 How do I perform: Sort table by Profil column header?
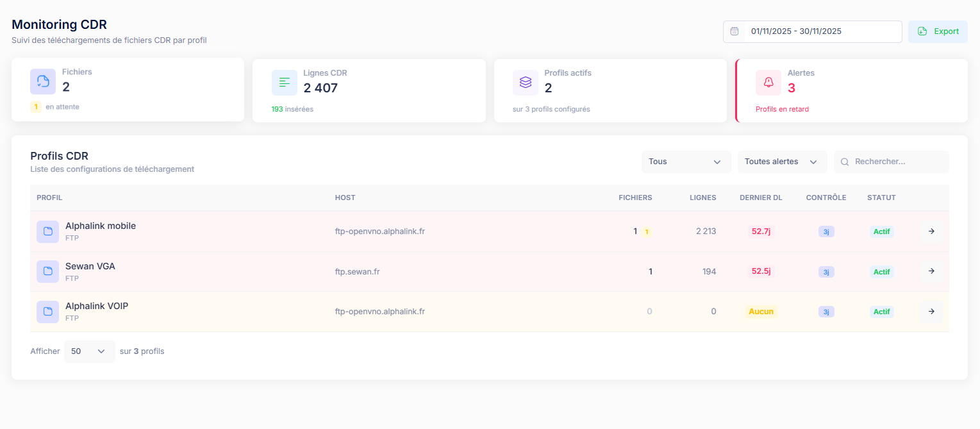pyautogui.click(x=49, y=198)
